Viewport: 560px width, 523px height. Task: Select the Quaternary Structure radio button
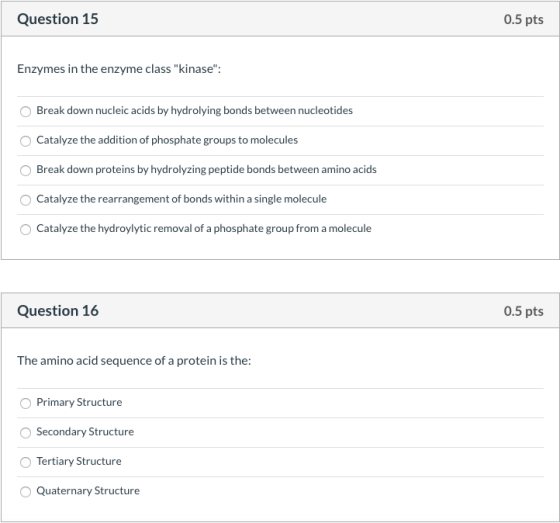(x=25, y=492)
